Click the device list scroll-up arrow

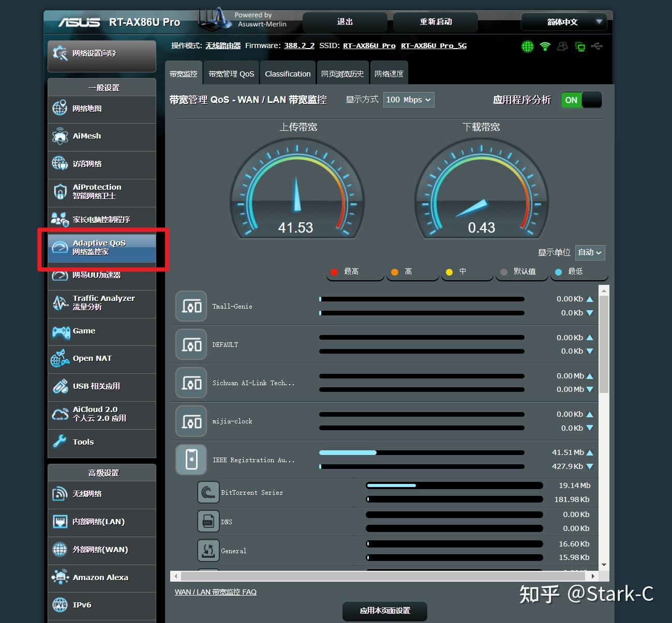[604, 291]
